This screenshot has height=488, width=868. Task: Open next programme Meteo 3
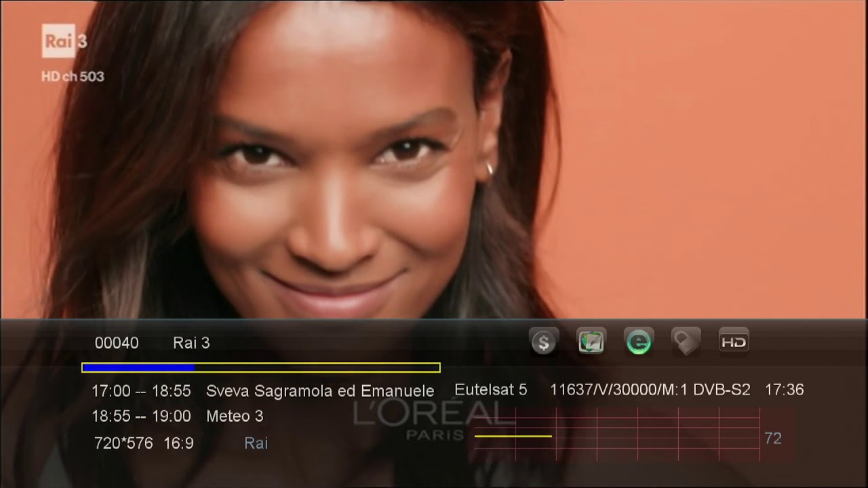pos(235,416)
